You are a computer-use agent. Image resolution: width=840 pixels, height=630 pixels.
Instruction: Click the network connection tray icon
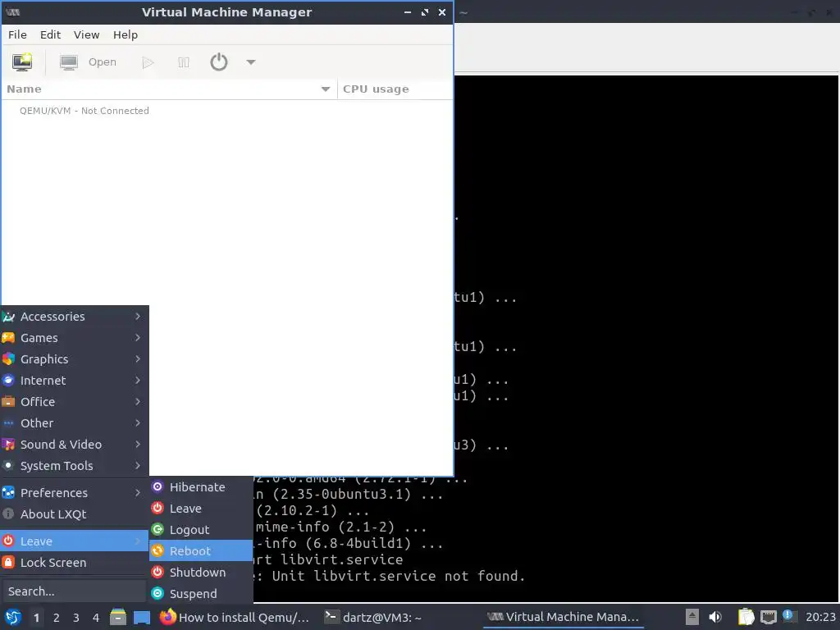tap(768, 617)
